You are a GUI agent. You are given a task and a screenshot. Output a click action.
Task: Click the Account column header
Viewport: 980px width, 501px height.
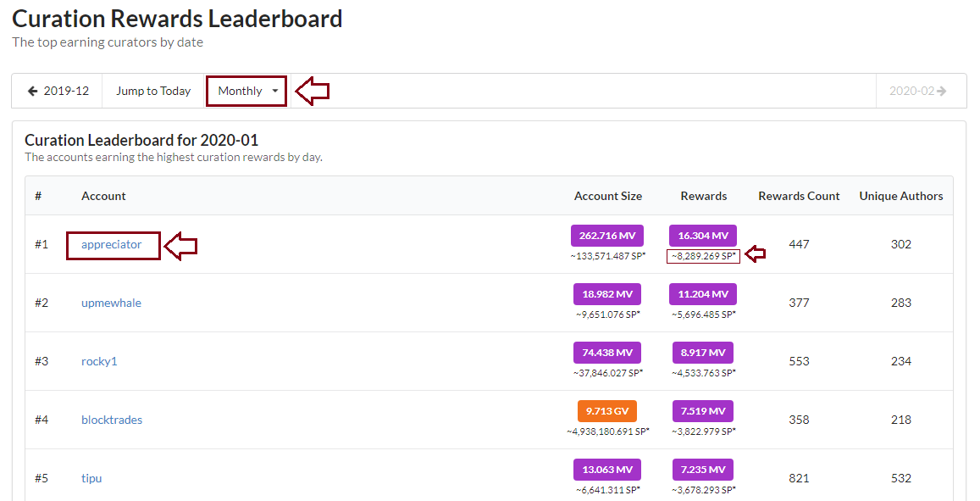[x=103, y=196]
